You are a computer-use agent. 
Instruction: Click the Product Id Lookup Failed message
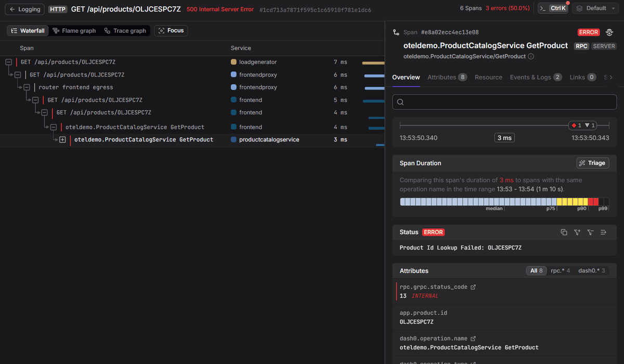click(460, 248)
